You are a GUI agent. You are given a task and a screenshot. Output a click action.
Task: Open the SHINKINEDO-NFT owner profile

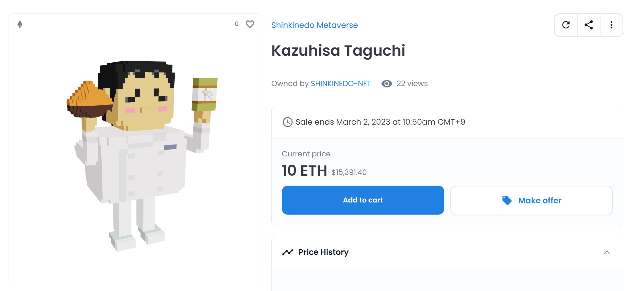click(340, 84)
